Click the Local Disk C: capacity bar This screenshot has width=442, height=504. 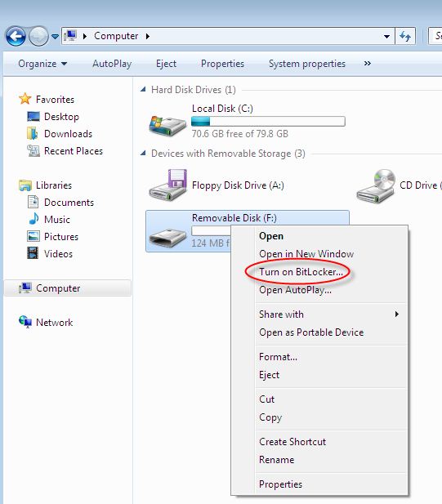coord(268,122)
